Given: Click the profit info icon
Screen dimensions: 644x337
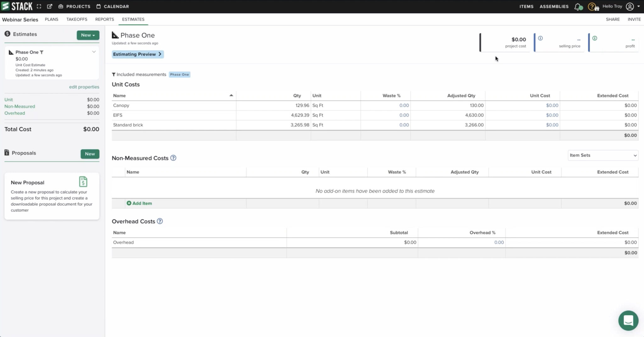Looking at the screenshot, I should pyautogui.click(x=595, y=38).
